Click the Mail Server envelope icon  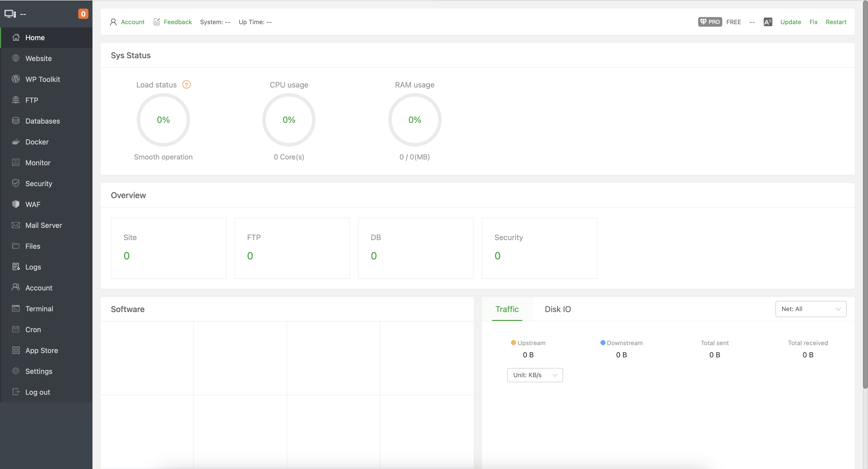(15, 225)
